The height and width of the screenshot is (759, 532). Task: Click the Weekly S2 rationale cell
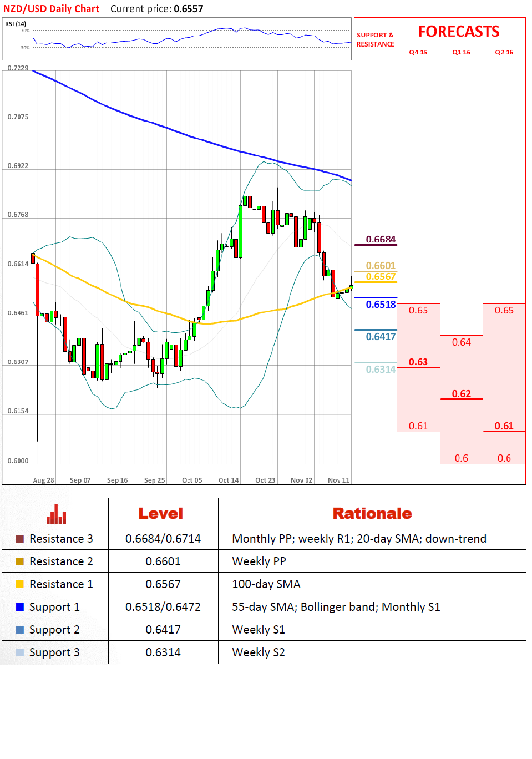[259, 652]
